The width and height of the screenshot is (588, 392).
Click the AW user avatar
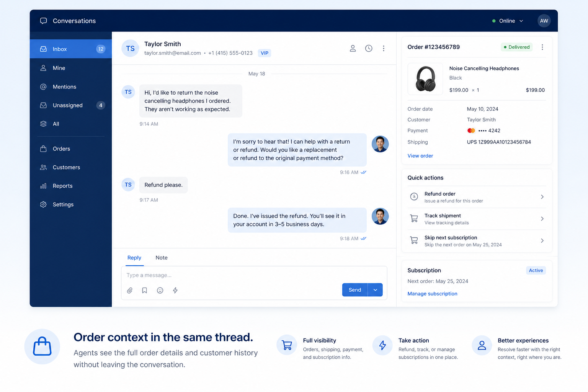(544, 21)
